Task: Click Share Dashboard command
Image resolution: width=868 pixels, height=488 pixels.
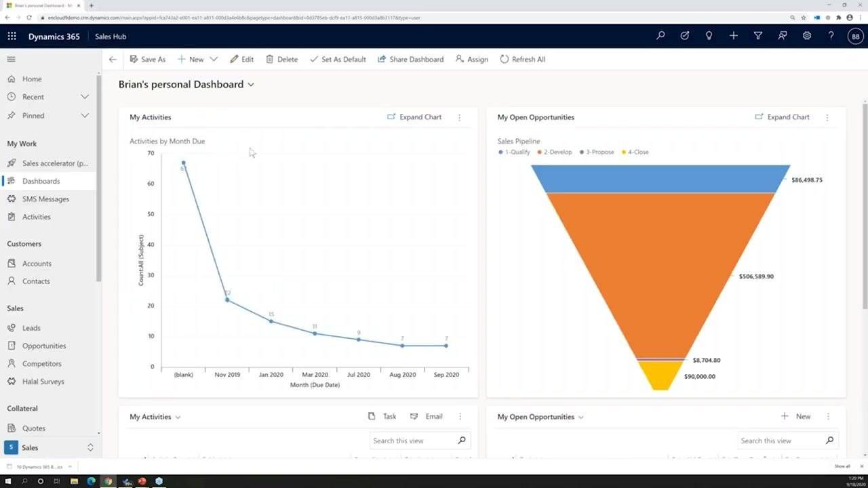Action: coord(410,59)
